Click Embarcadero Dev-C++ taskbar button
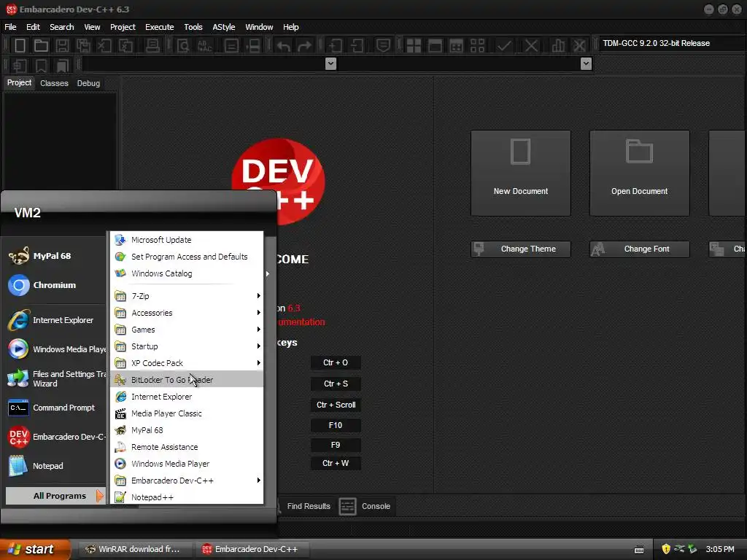 click(252, 549)
